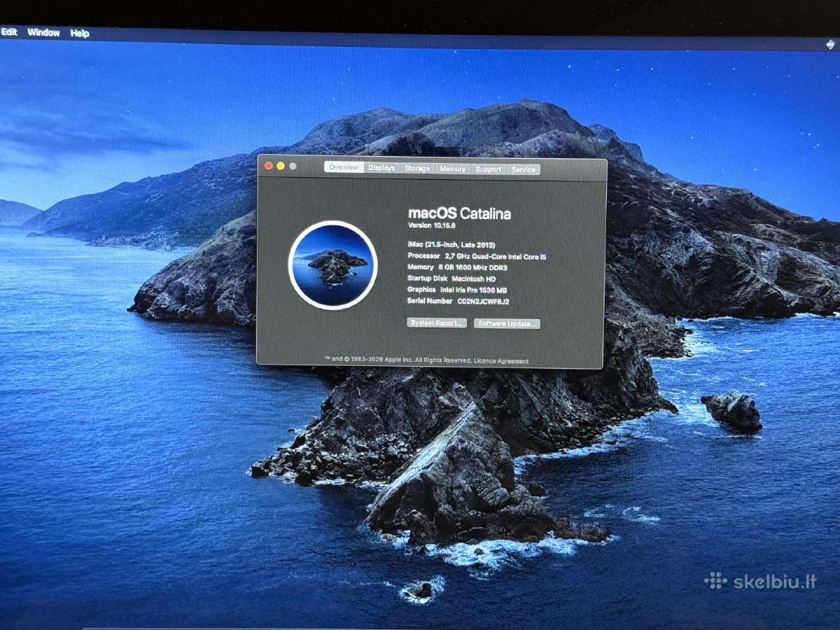Select the Overview tab
Screen dimensions: 840x630
pos(344,167)
